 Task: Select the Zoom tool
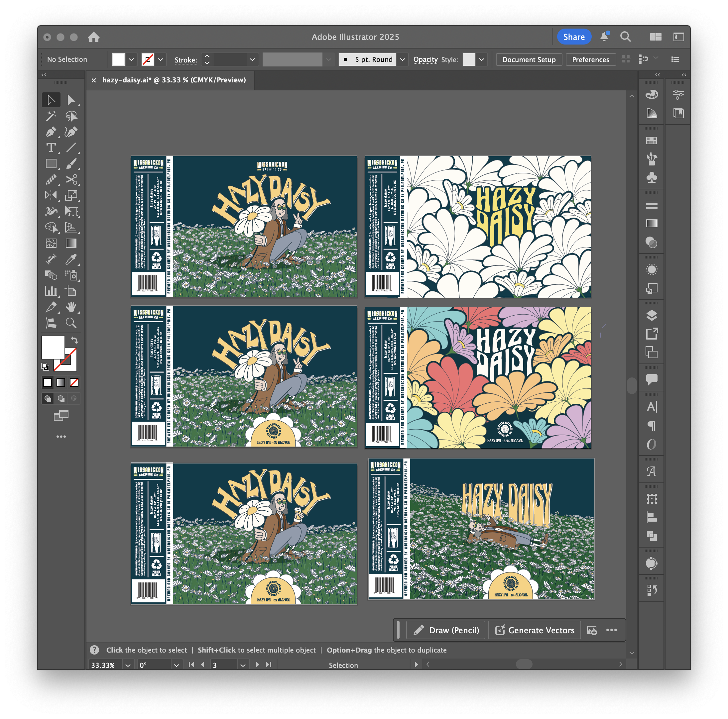click(71, 323)
